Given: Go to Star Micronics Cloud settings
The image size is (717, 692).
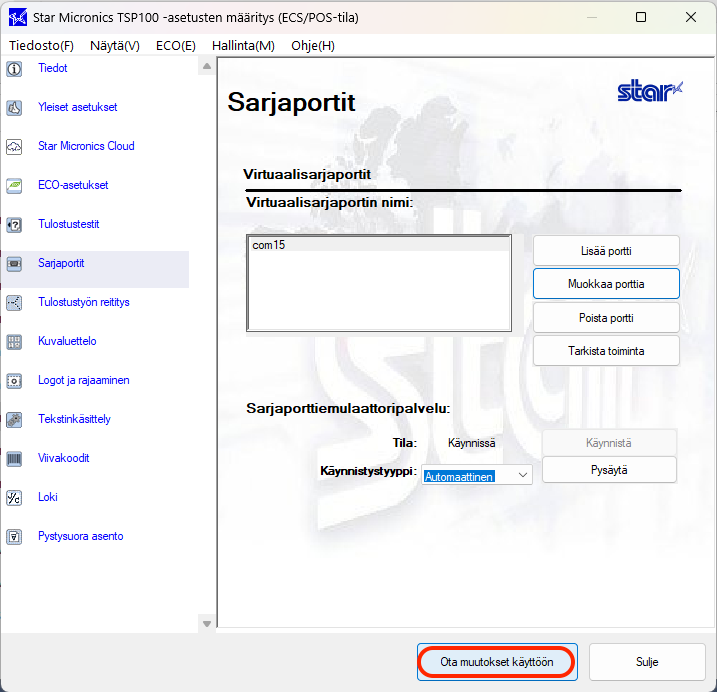Looking at the screenshot, I should (86, 146).
